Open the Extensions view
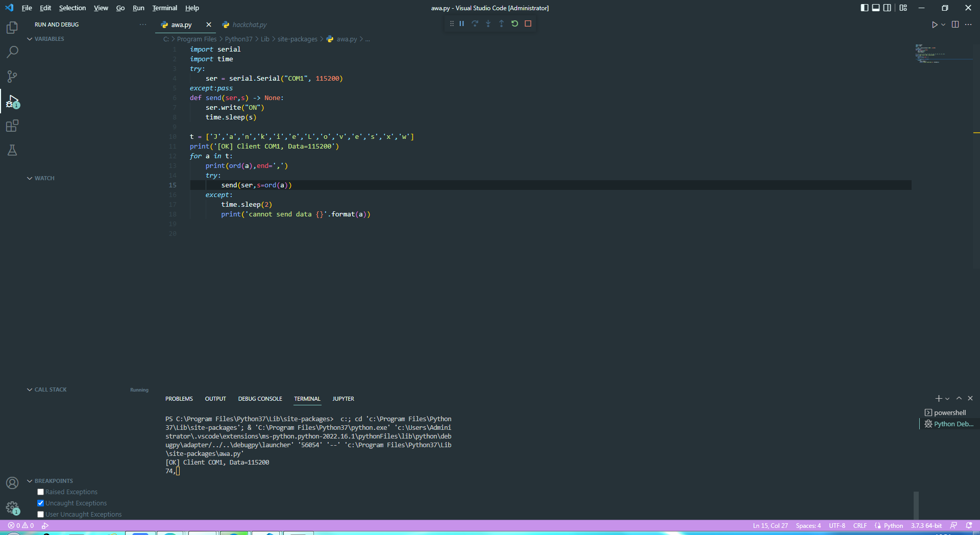 (12, 126)
